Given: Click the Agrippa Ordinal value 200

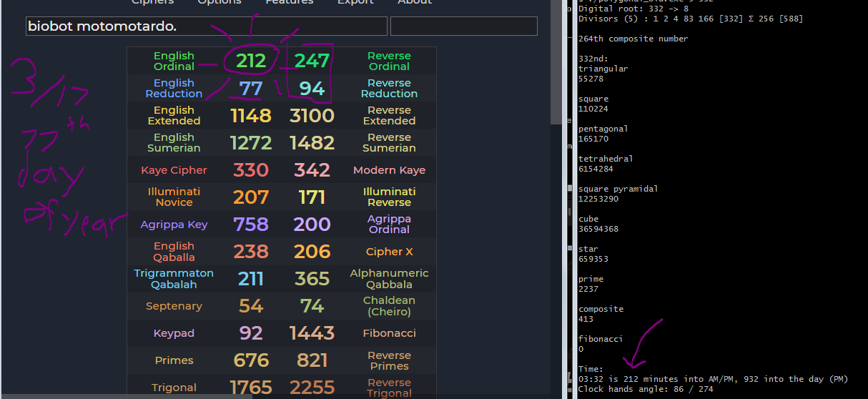Looking at the screenshot, I should tap(312, 224).
